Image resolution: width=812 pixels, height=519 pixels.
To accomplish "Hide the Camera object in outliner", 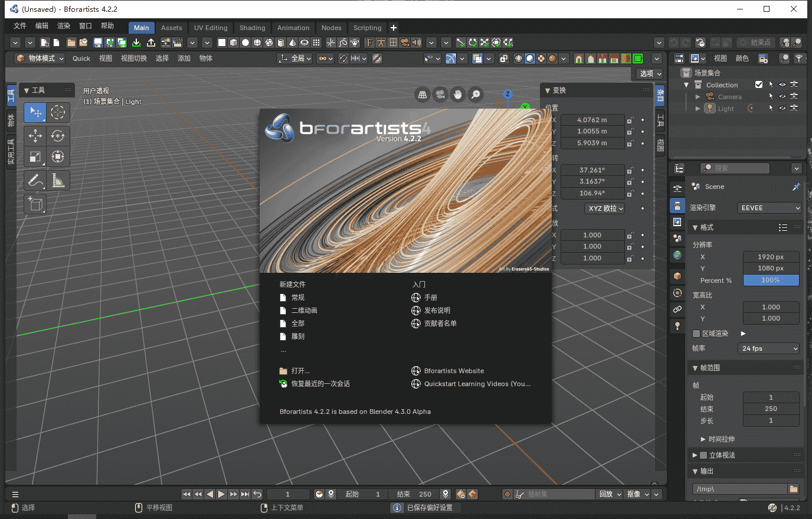I will 782,96.
